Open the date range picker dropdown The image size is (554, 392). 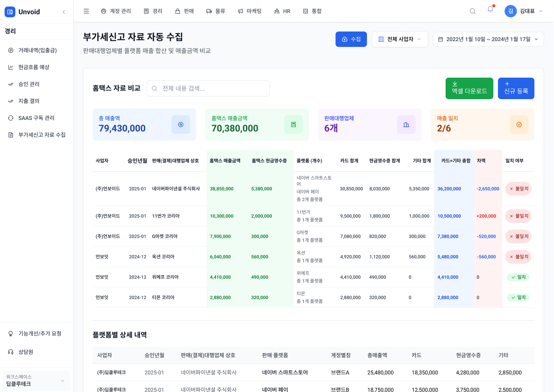488,39
